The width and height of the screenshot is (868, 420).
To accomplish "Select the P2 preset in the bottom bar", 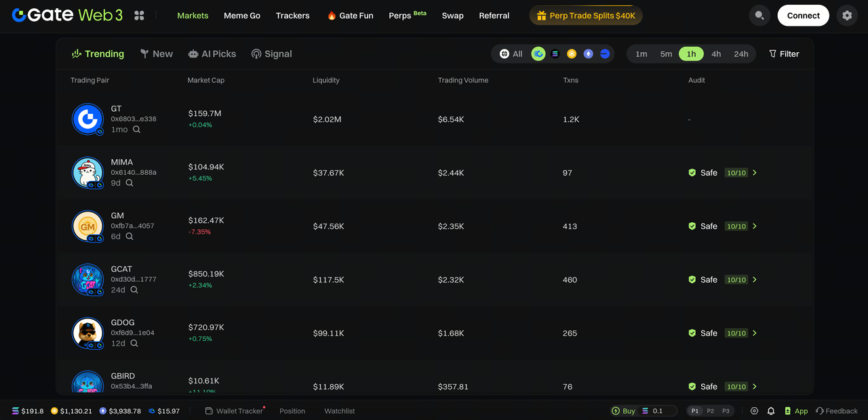I will pos(710,411).
